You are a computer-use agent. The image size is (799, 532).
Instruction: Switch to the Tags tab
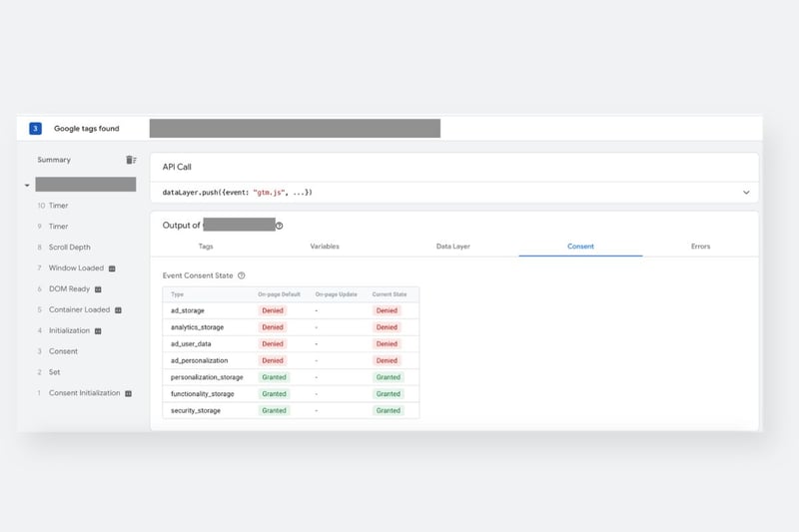click(206, 246)
